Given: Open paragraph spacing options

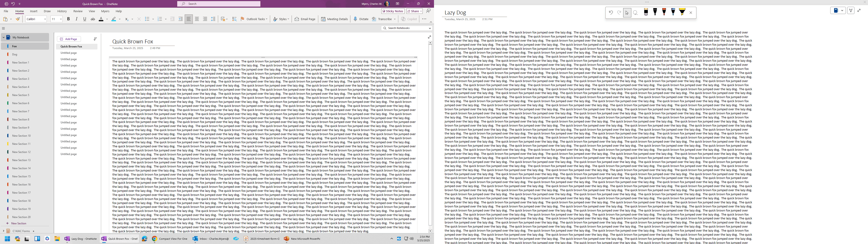Looking at the screenshot, I should [213, 19].
